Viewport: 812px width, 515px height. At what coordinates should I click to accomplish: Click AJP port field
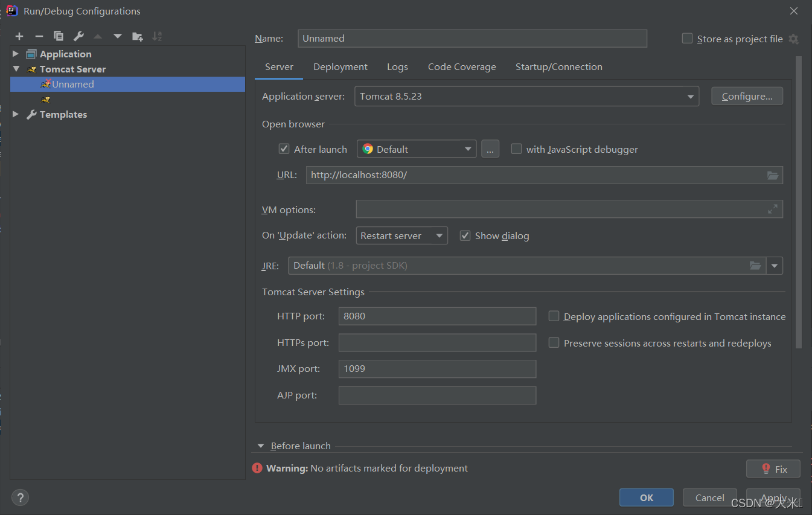tap(437, 395)
